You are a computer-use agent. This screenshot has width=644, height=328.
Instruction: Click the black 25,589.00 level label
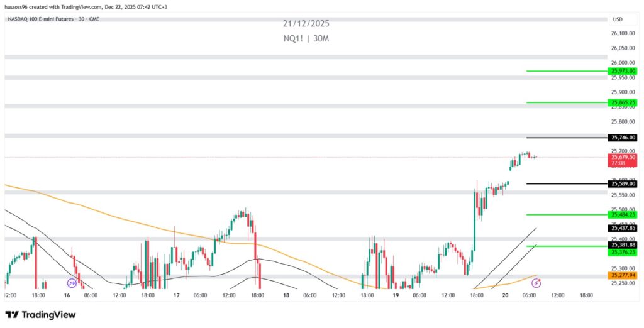click(623, 183)
